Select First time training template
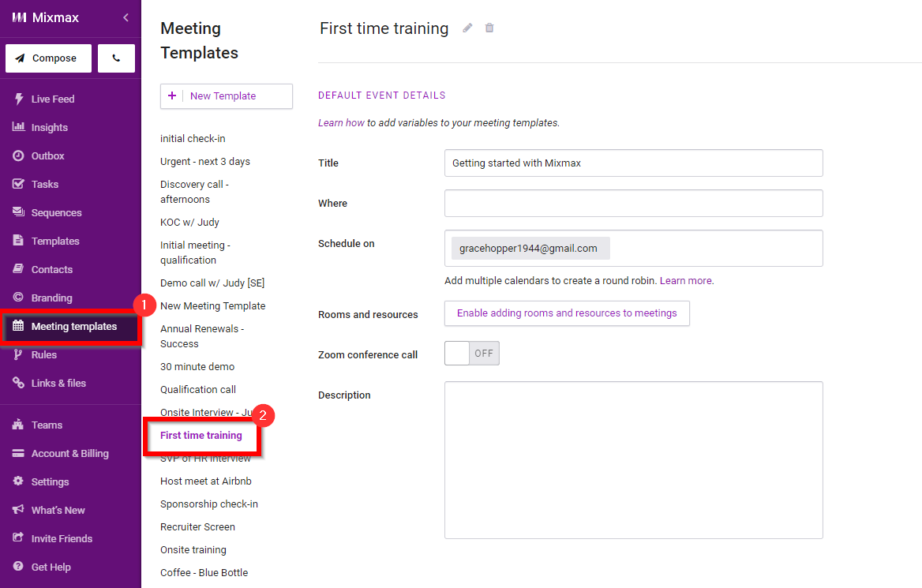This screenshot has height=588, width=922. (x=201, y=435)
